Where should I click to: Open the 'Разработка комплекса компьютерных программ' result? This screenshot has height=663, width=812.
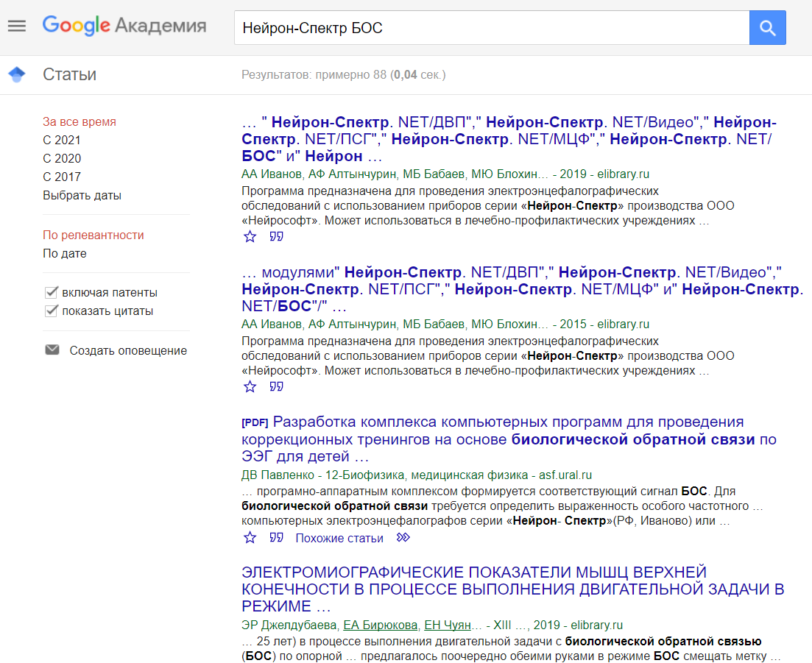(x=509, y=439)
